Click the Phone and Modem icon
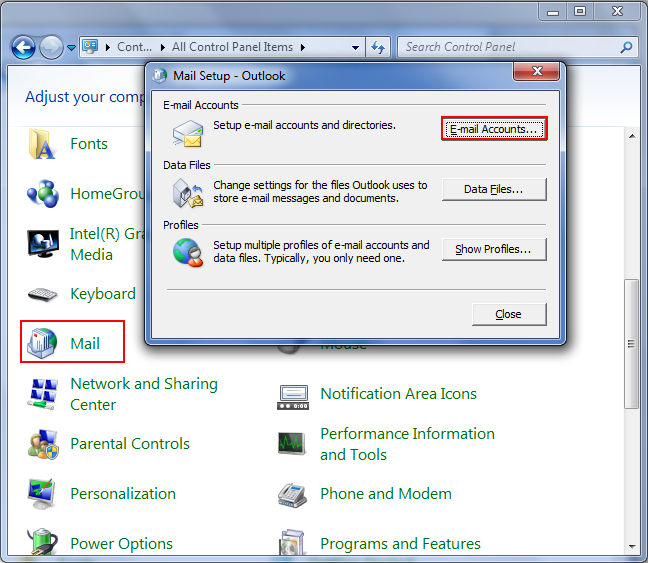This screenshot has height=563, width=648. [x=292, y=494]
